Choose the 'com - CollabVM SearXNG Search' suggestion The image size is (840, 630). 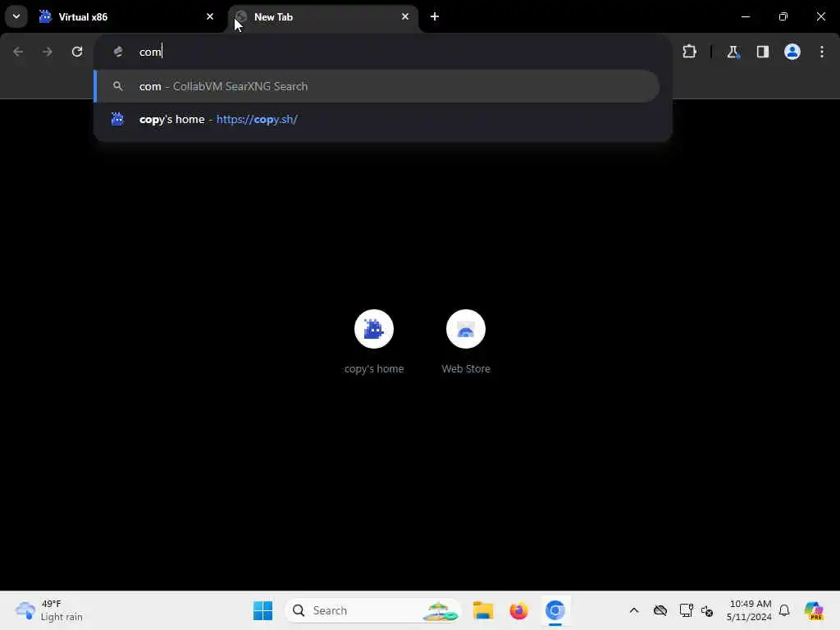tap(377, 86)
